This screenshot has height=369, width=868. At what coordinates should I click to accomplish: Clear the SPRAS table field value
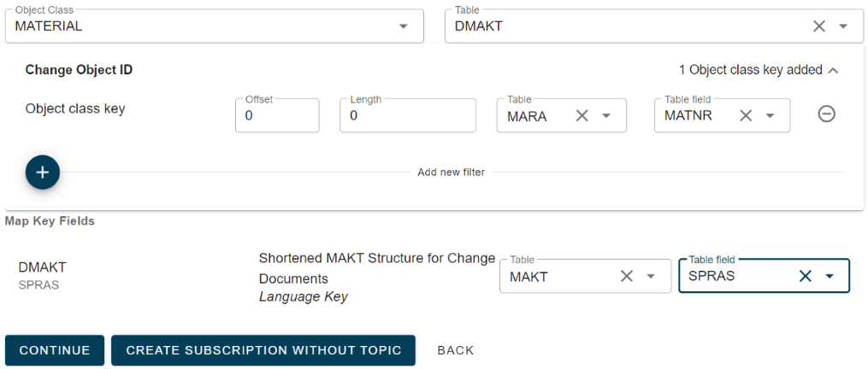pyautogui.click(x=805, y=276)
